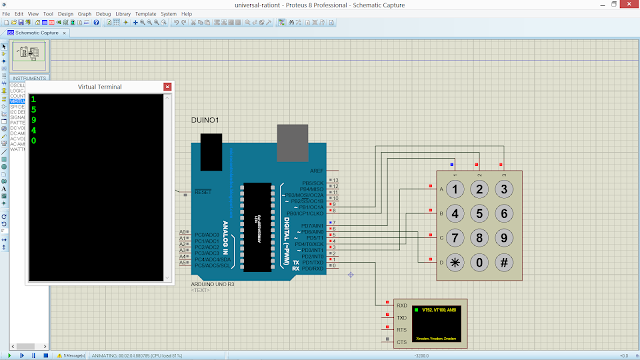This screenshot has width=640, height=360.
Task: Open the Library menu
Action: pos(123,14)
